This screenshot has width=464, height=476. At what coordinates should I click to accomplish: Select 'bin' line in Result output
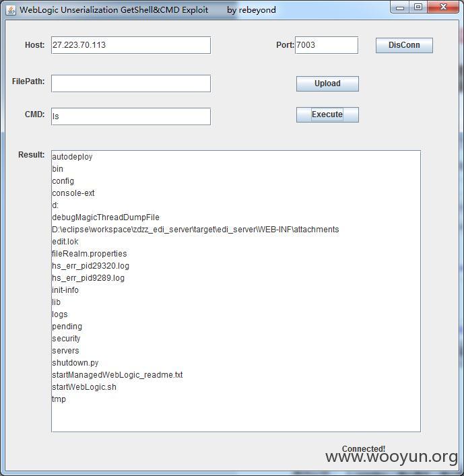click(x=58, y=169)
